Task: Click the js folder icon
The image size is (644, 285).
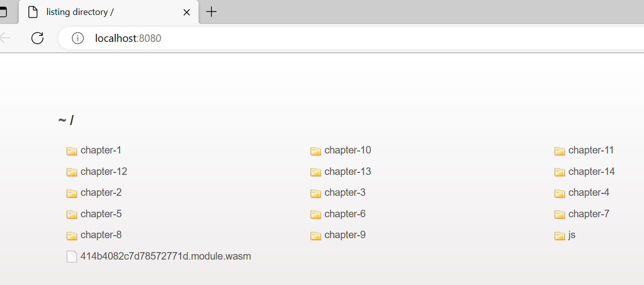Action: [560, 236]
